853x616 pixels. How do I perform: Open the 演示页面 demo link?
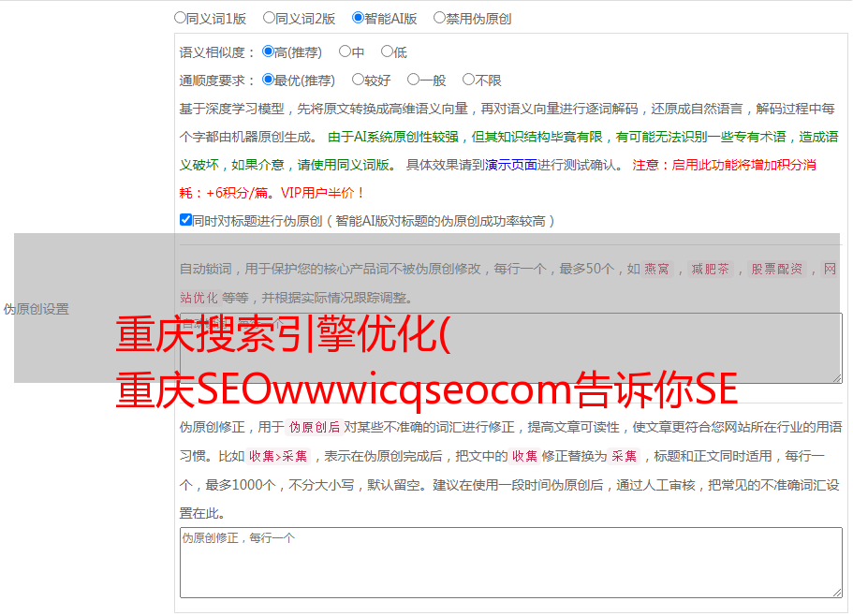click(x=510, y=165)
